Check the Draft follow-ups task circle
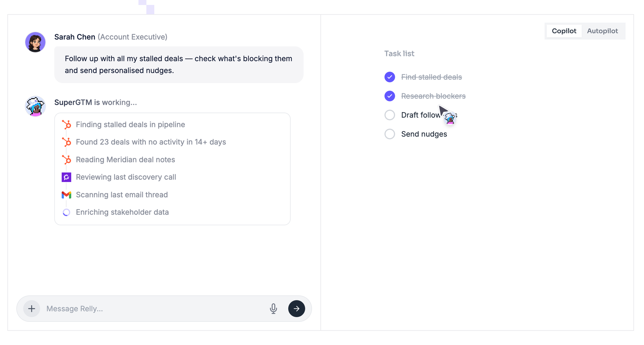The image size is (644, 345). (390, 115)
